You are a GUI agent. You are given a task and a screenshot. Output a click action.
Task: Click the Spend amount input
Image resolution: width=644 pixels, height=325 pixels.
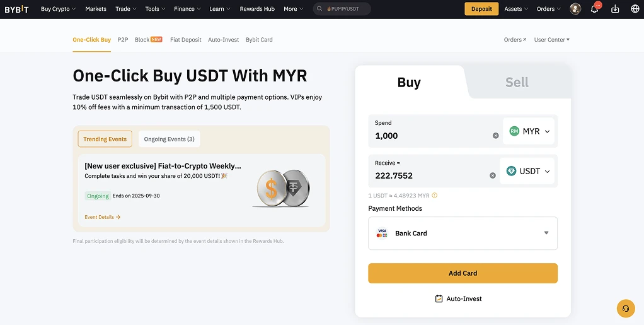click(431, 136)
